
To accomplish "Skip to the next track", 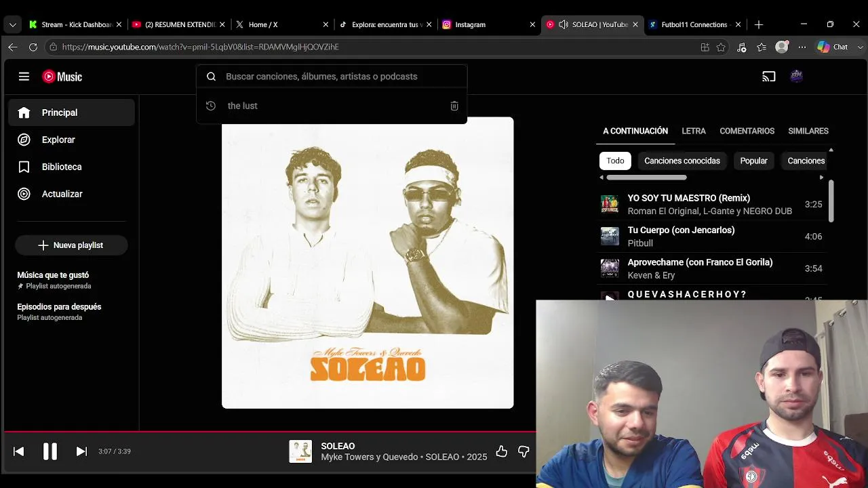I will tap(81, 451).
